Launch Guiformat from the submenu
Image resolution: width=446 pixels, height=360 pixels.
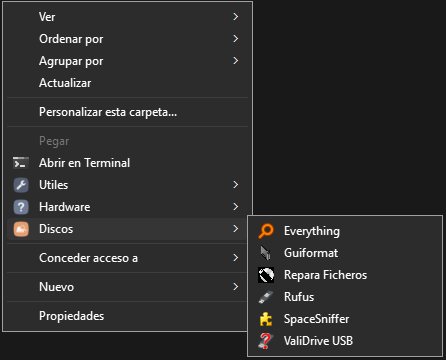coord(345,253)
